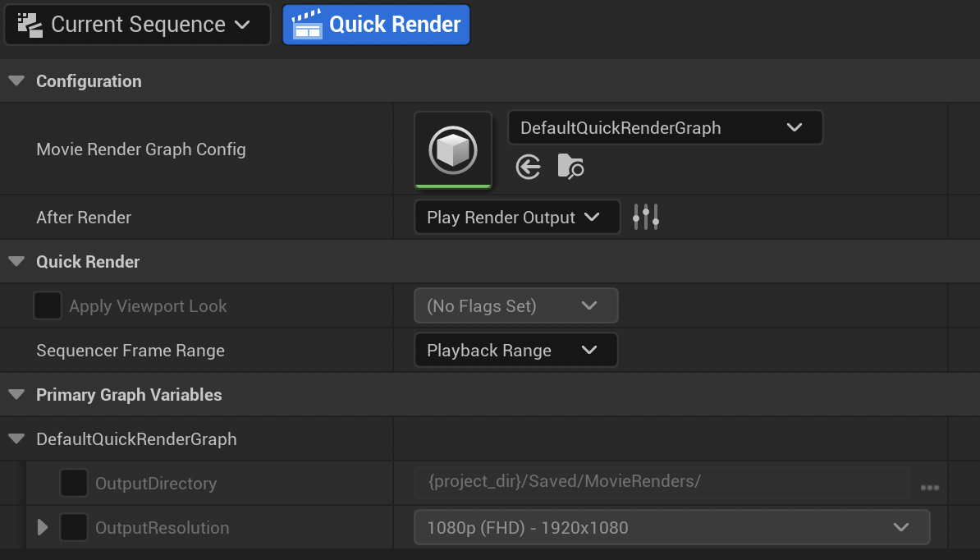Enable the OutputDirectory override checkbox

(74, 483)
